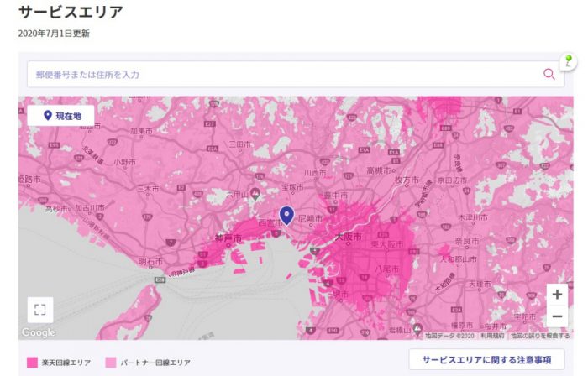This screenshot has width=588, height=376.
Task: Open the Google logo link
Action: pyautogui.click(x=39, y=332)
